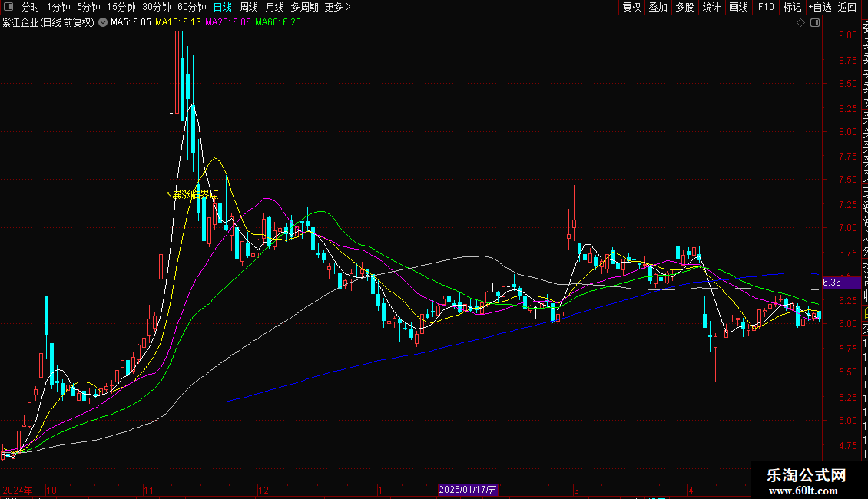Viewport: 868px width, 499px height.
Task: Open 画线 drawing tools
Action: pyautogui.click(x=738, y=7)
